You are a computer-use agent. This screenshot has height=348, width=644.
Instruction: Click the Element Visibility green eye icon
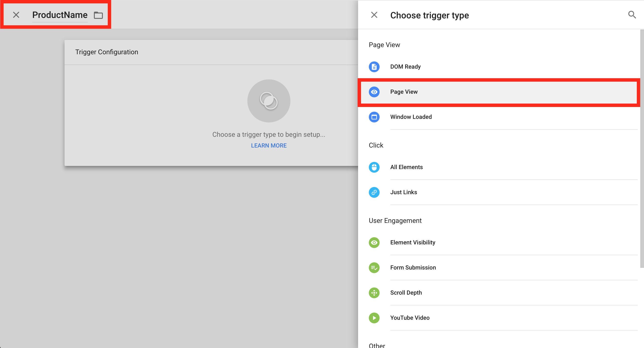[374, 242]
